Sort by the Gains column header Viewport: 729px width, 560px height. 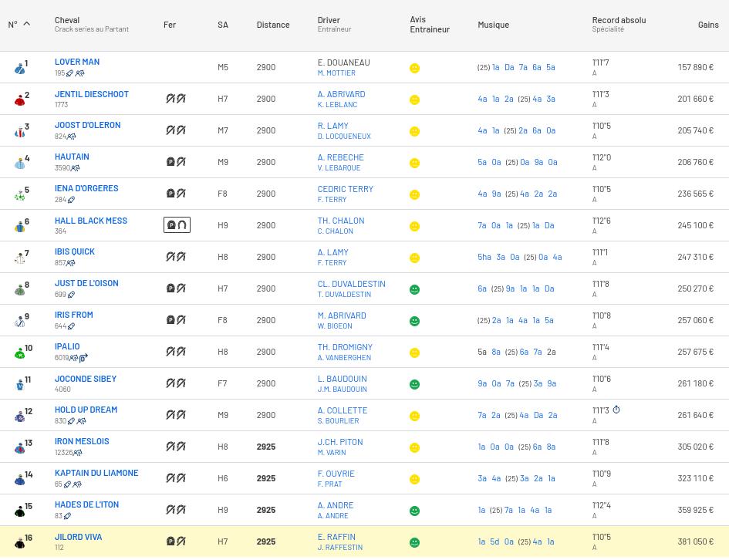click(707, 25)
